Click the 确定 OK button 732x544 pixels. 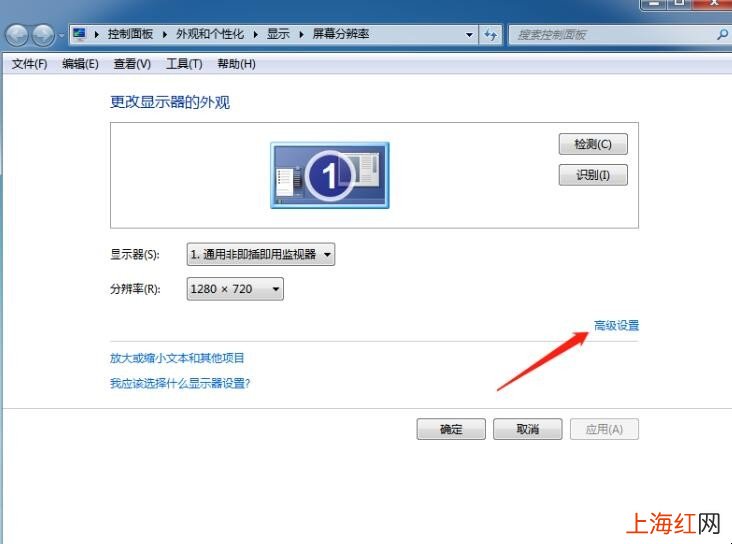(451, 429)
